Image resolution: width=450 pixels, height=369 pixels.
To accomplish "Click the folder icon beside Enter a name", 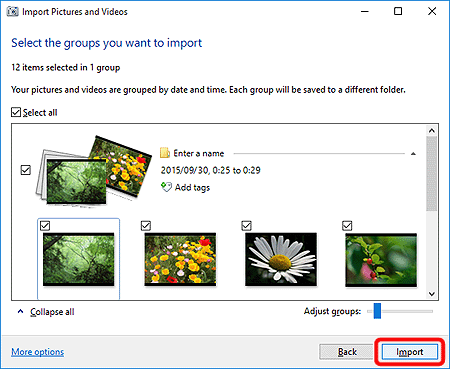I will (x=165, y=153).
